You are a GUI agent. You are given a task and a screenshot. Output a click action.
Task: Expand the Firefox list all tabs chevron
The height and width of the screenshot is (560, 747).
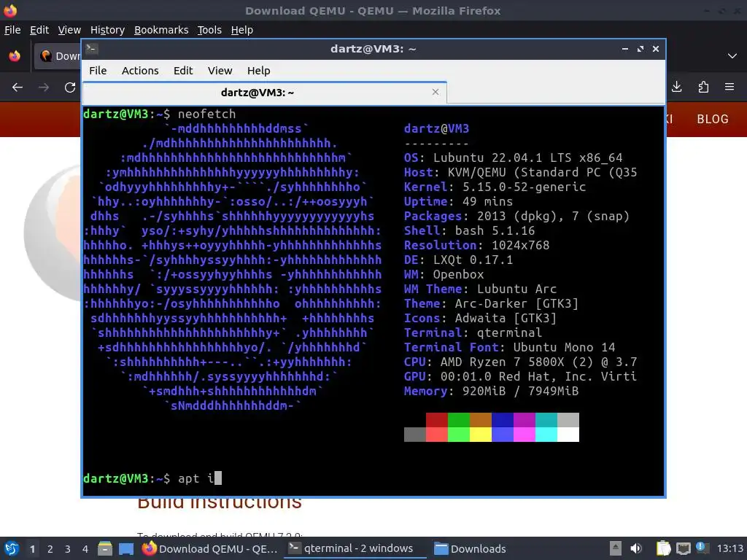click(x=732, y=55)
